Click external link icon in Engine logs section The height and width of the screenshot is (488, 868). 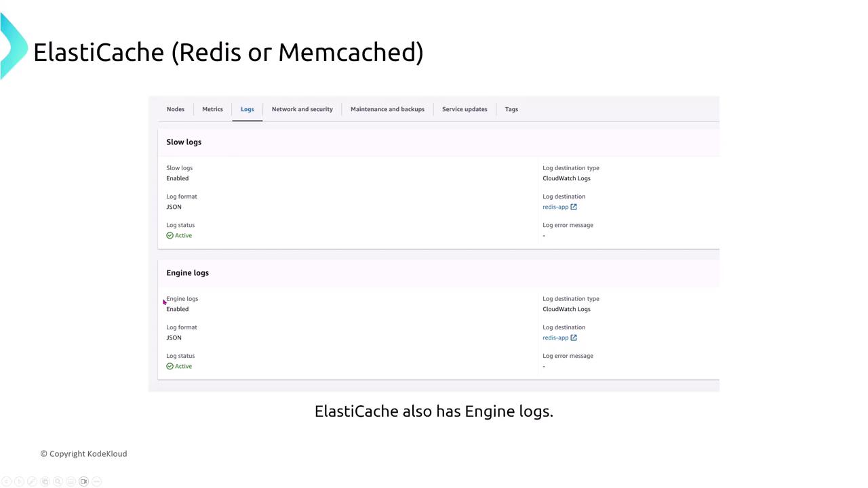point(574,338)
